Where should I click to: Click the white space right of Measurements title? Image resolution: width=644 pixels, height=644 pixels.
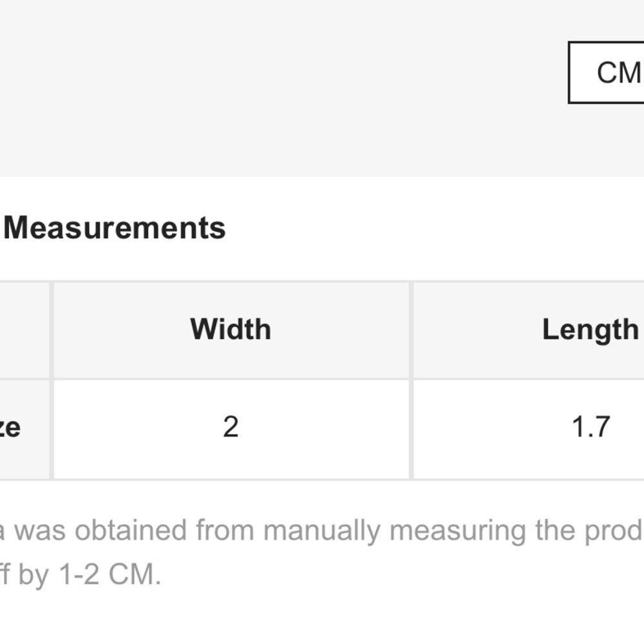(435, 228)
